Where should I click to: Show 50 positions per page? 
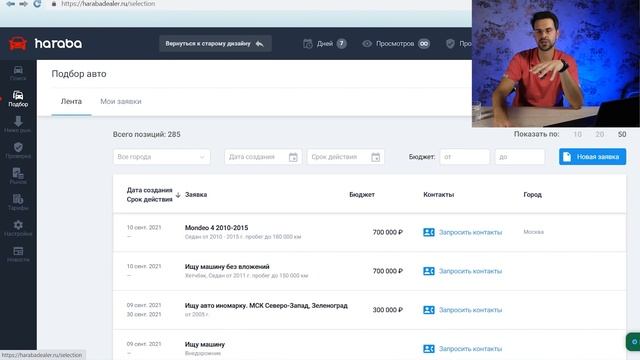(x=622, y=134)
